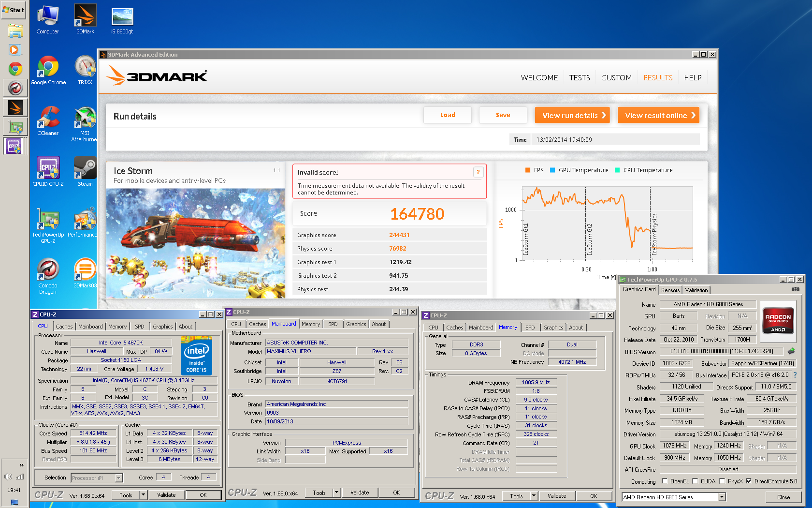The width and height of the screenshot is (812, 508).
Task: Click the Save button in Run details
Action: pyautogui.click(x=503, y=115)
